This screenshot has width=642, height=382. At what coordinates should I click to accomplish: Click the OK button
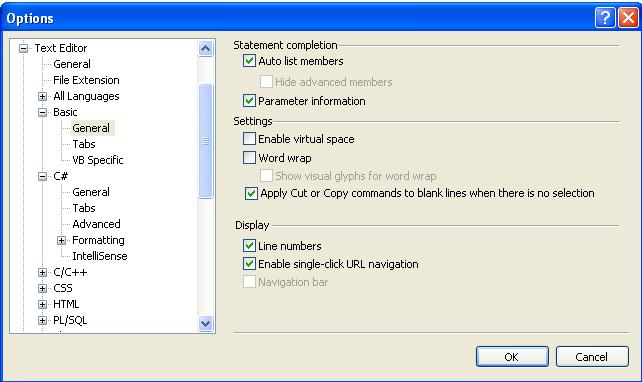[x=512, y=357]
